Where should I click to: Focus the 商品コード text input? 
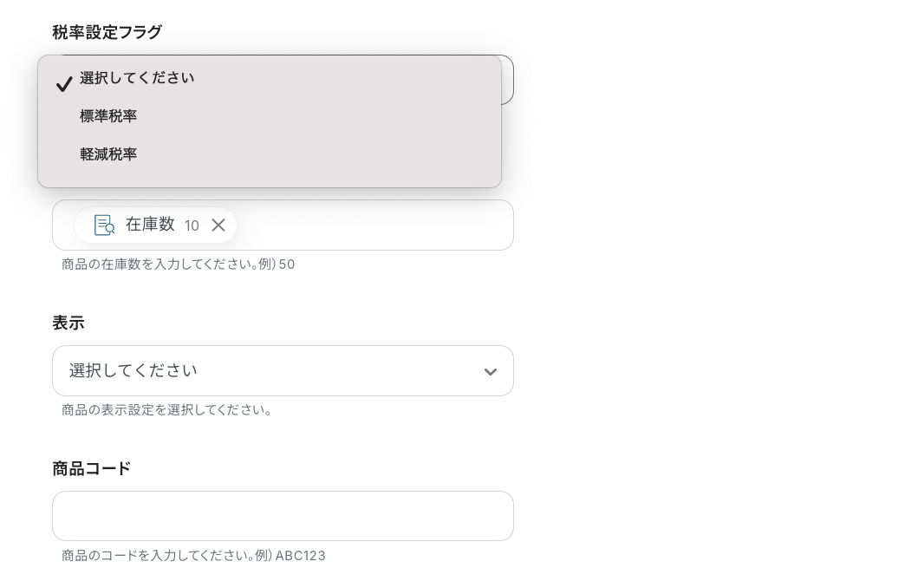pos(283,517)
